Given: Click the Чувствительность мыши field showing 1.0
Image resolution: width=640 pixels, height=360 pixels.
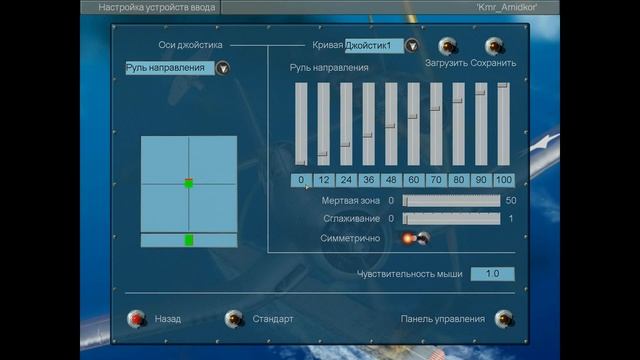Looking at the screenshot, I should 493,273.
